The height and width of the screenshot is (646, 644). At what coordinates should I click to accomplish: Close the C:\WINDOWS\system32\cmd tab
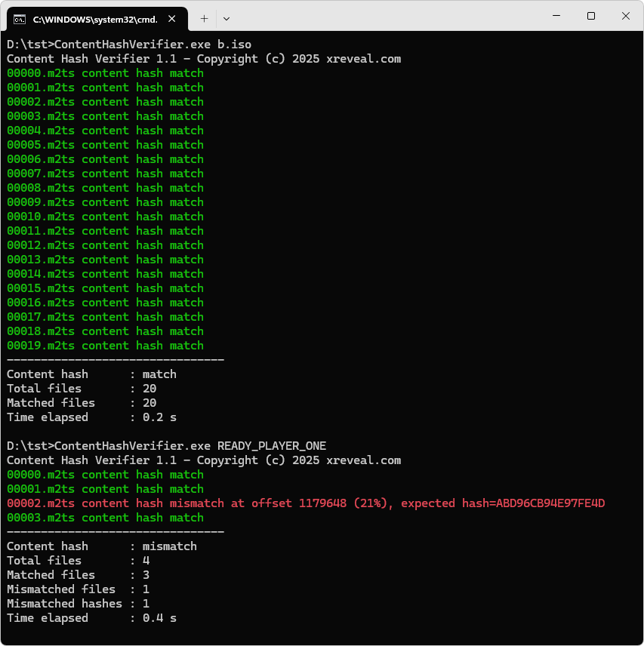[x=174, y=18]
